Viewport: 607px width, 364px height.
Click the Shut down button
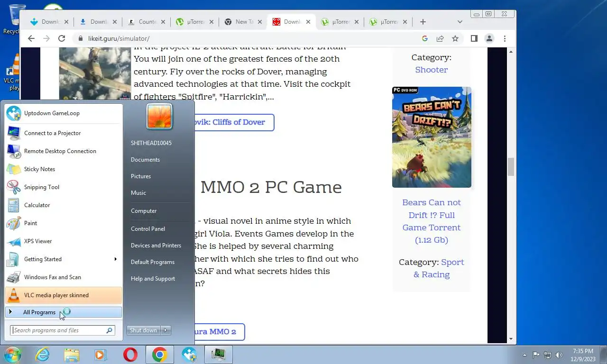click(144, 330)
